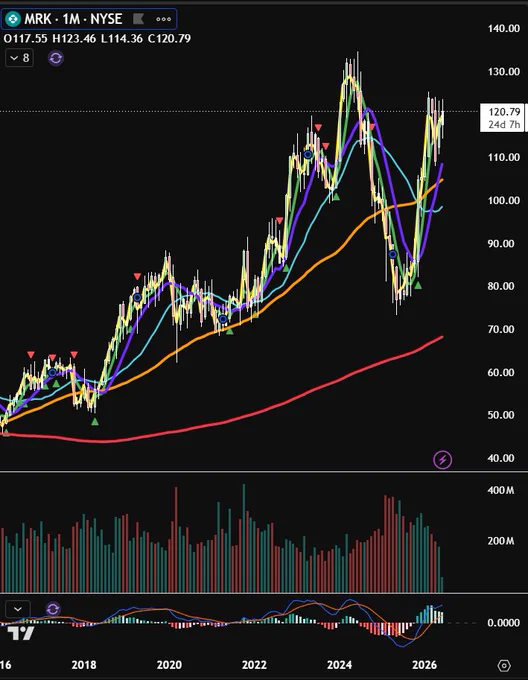Click the circle marker near the 110 level in 2023

308,154
